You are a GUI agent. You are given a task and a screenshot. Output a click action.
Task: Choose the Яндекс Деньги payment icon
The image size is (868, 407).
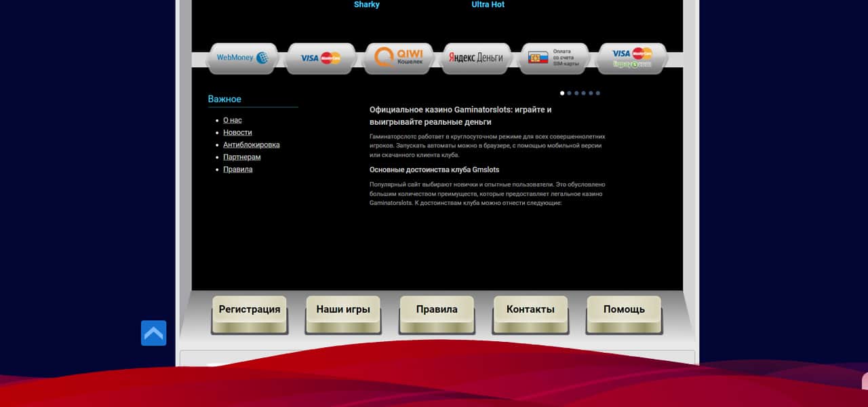(x=476, y=58)
